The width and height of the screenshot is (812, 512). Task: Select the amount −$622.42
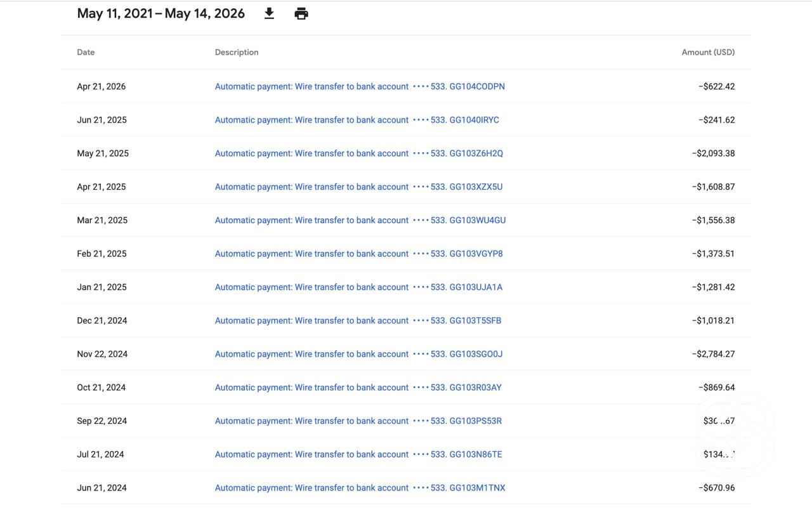point(717,86)
